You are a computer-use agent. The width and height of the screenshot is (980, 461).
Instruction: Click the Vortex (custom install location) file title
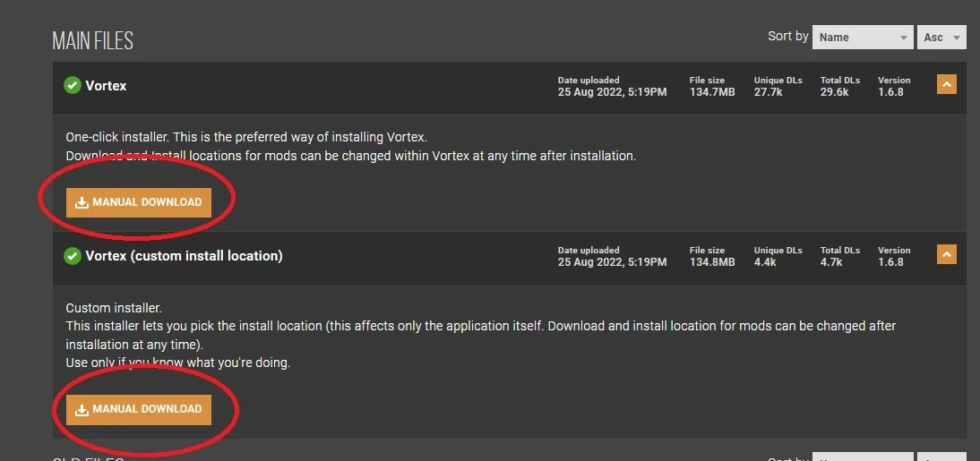tap(184, 255)
